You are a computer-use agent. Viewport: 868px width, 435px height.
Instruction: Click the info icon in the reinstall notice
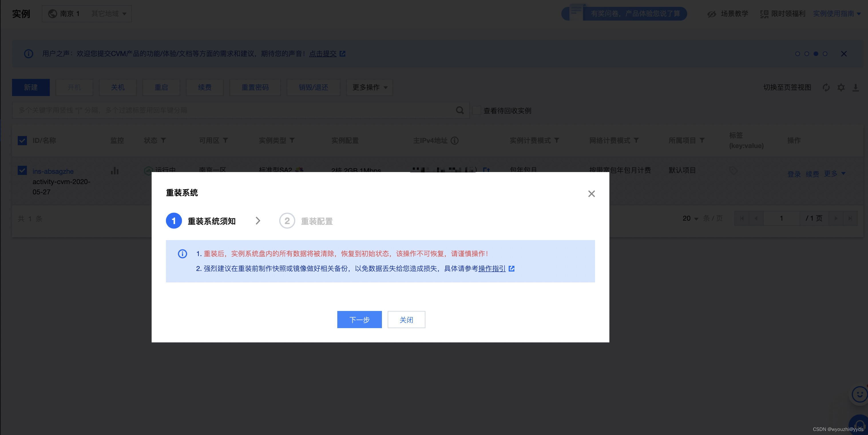pyautogui.click(x=182, y=254)
